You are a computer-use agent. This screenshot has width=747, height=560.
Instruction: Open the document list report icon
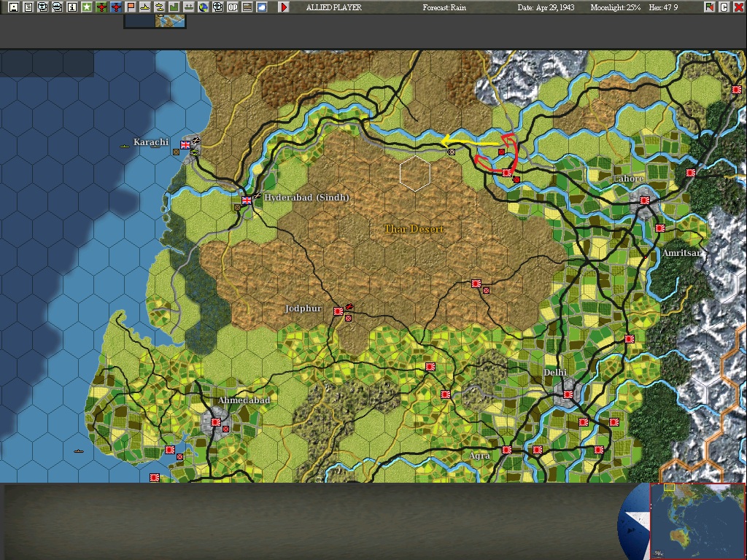(28, 7)
